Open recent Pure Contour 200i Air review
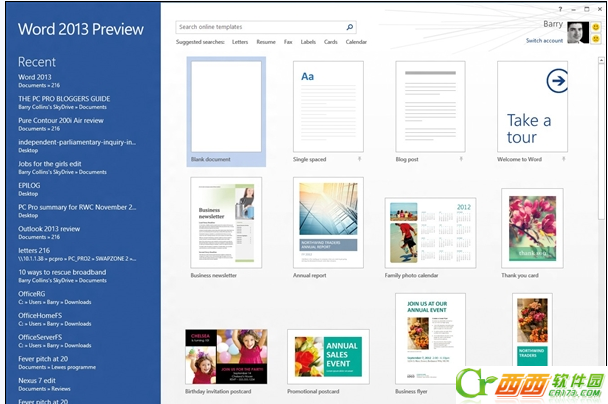Screen dimensions: 608x404 pyautogui.click(x=61, y=124)
